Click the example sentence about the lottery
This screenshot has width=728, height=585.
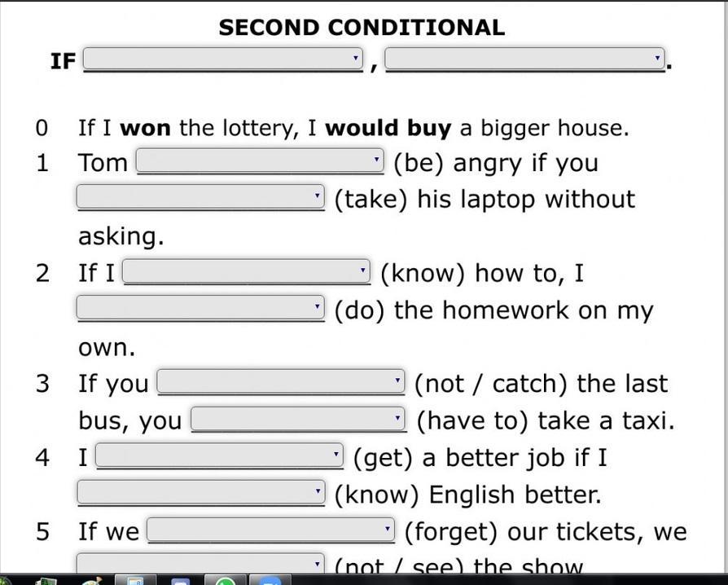click(x=353, y=128)
